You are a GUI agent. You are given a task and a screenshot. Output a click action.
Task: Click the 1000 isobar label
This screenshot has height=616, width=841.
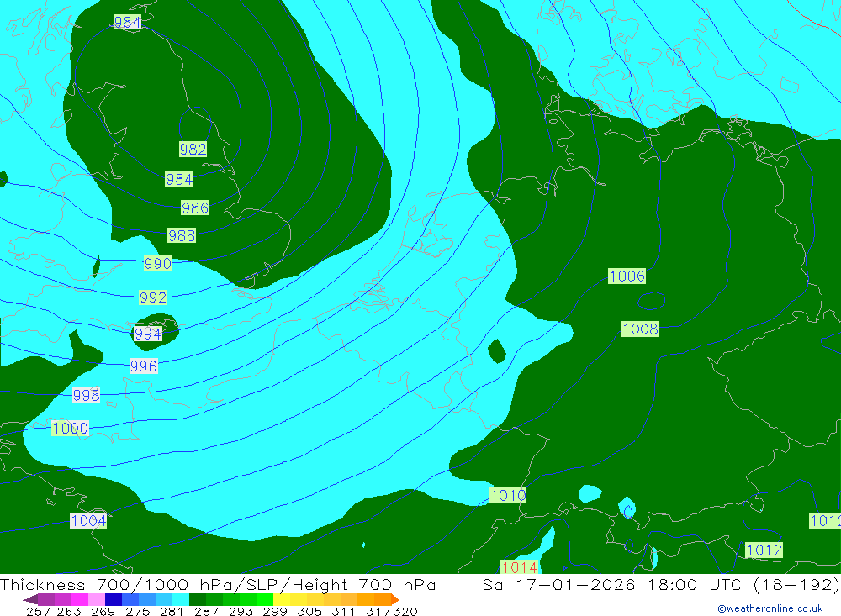pos(71,428)
